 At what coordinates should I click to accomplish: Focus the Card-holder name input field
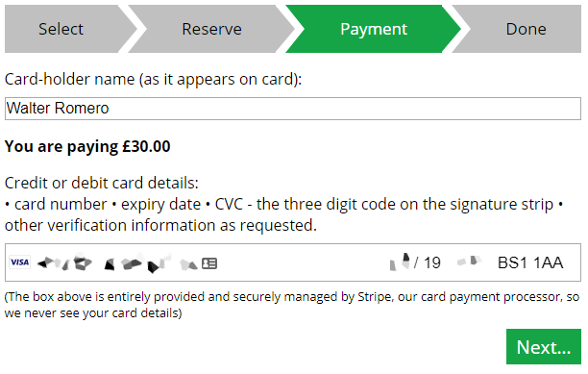point(293,109)
